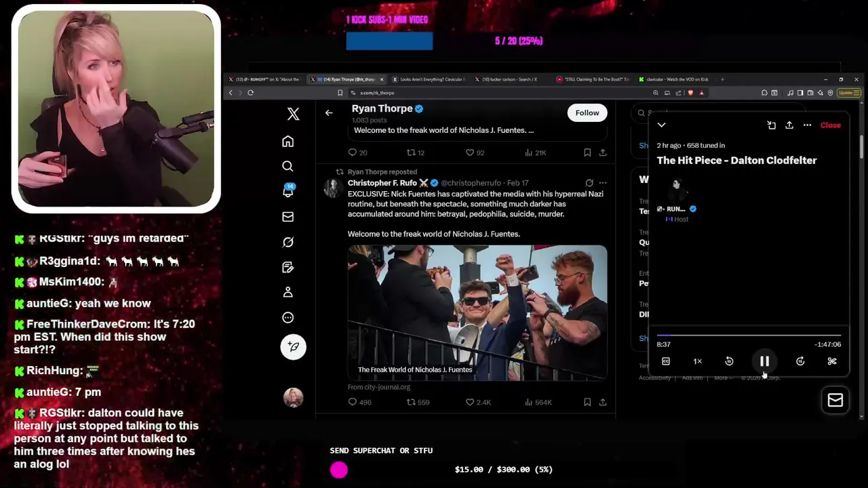Like the upper post with 92 likes
This screenshot has height=488, width=868.
475,152
